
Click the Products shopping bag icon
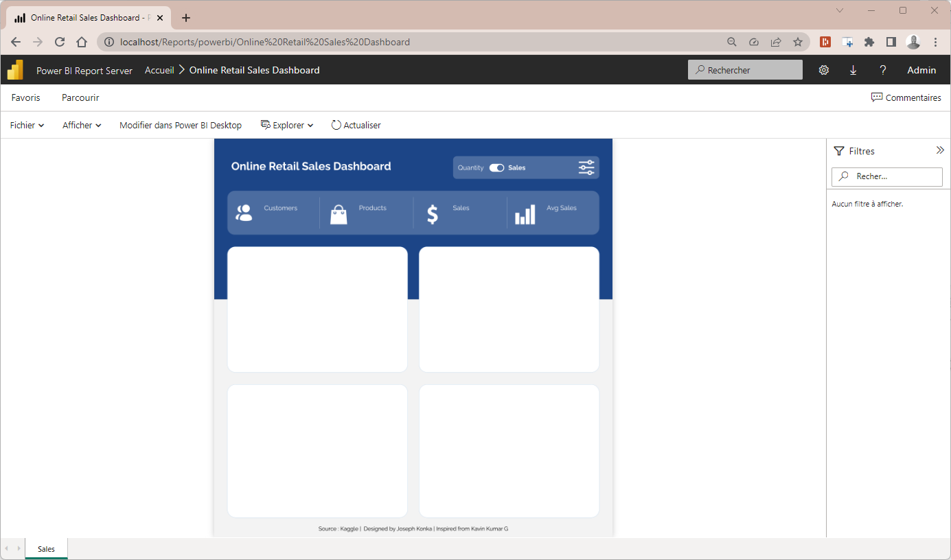click(x=339, y=214)
